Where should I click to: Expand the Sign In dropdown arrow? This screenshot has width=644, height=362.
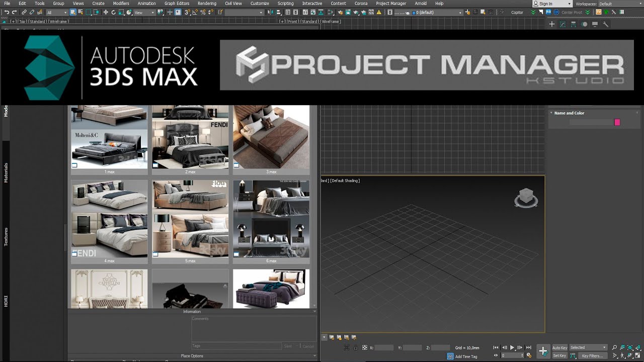click(x=569, y=4)
